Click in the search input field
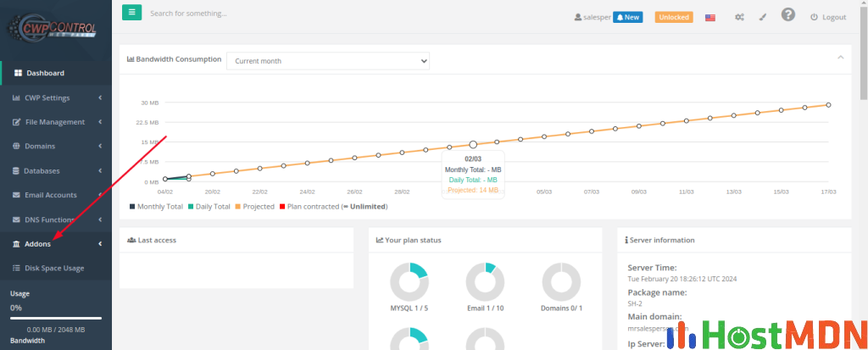This screenshot has width=868, height=350. pos(254,14)
